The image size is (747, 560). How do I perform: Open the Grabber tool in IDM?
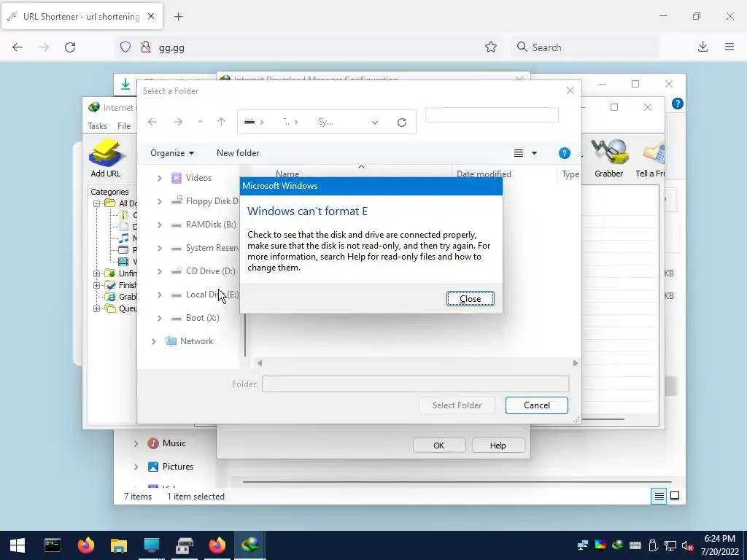[609, 158]
